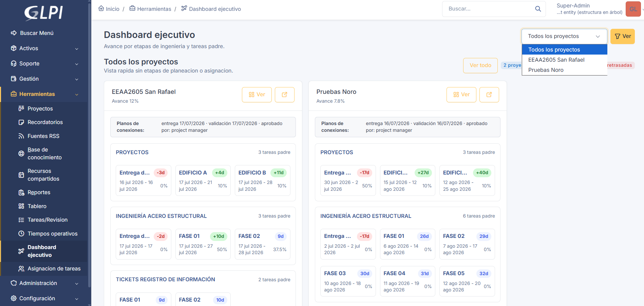Click the -3d delay badge
The width and height of the screenshot is (644, 306).
[x=161, y=173]
